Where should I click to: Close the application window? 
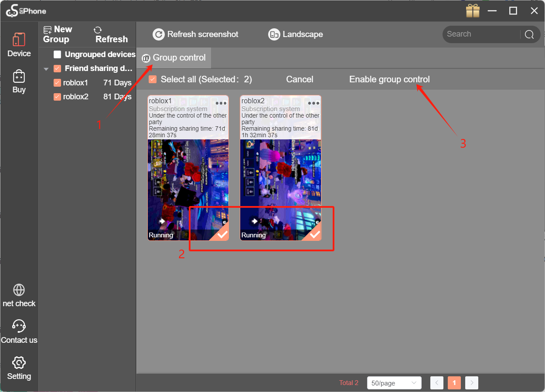pyautogui.click(x=534, y=11)
